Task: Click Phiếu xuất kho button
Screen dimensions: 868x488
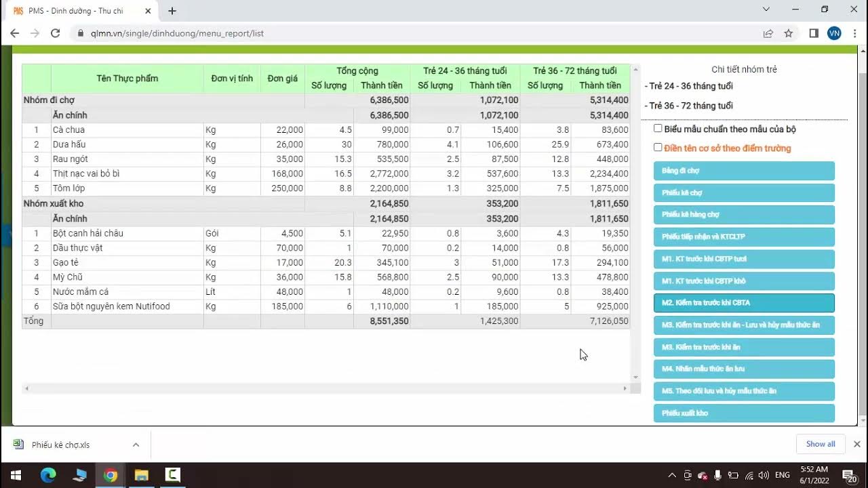Action: point(744,413)
